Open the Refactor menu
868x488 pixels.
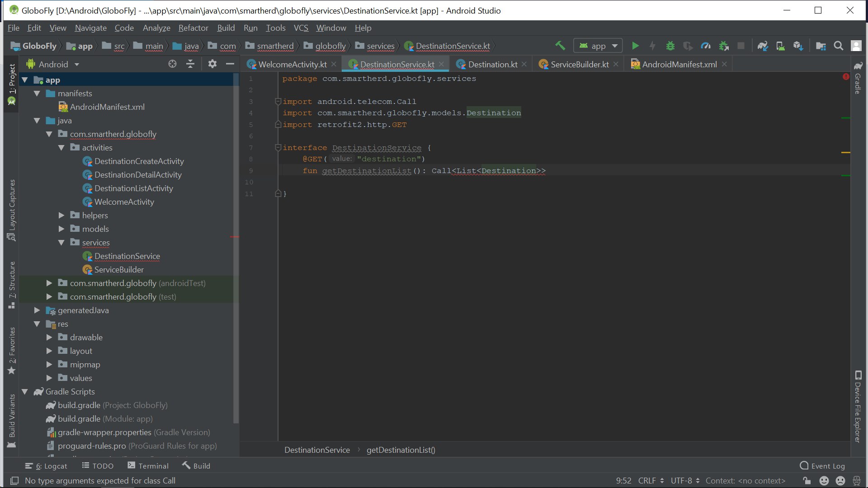[x=193, y=28]
